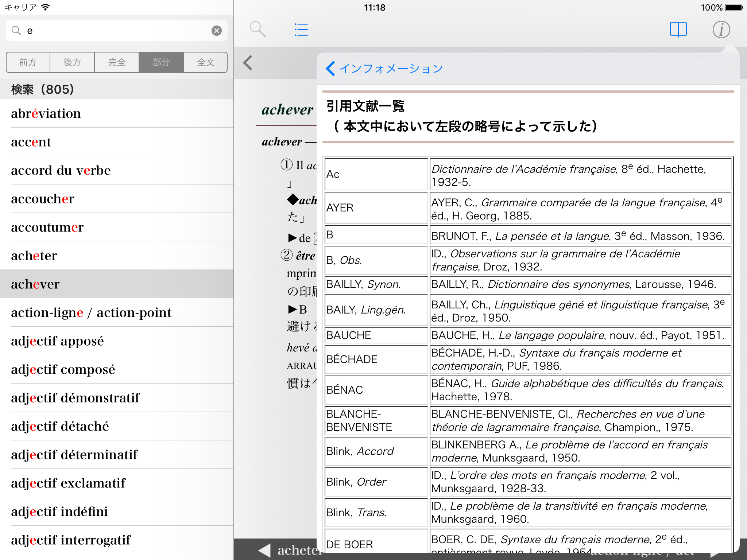Select 後方 suffix match mode
747x560 pixels.
point(72,62)
